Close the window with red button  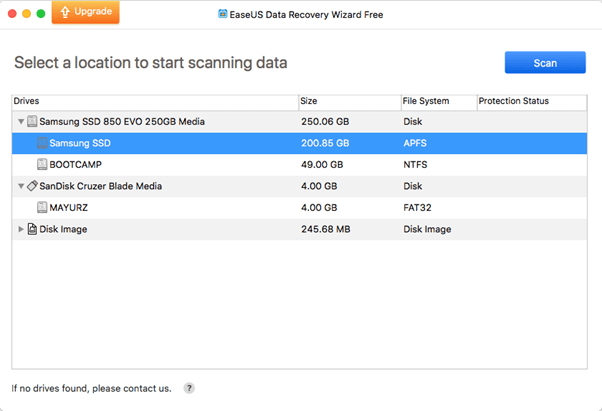click(x=12, y=14)
